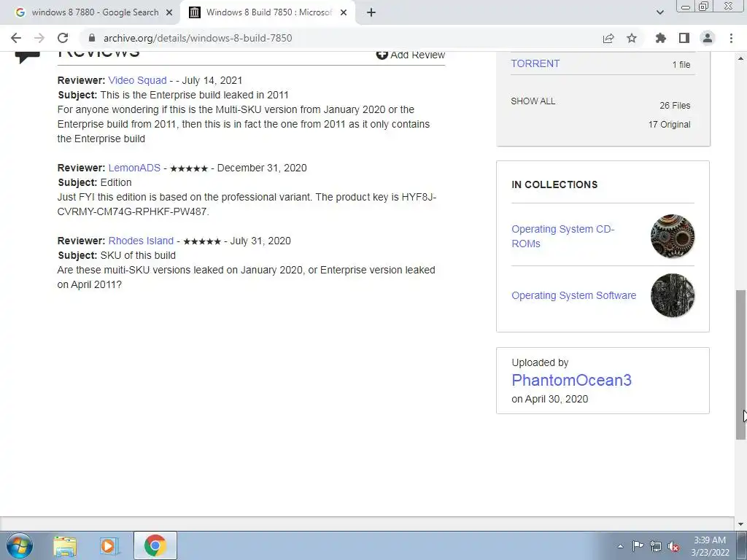Click the reviews speech bubble icon
This screenshot has height=560, width=747.
pos(28,55)
